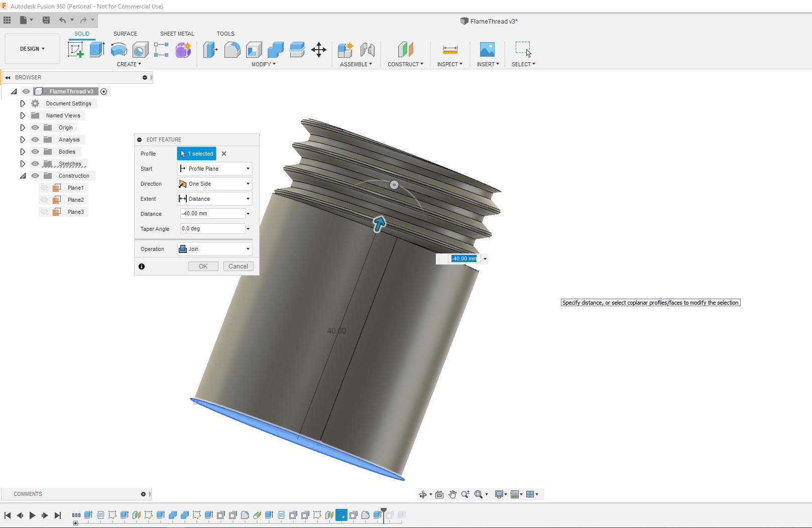Click OK in Edit Feature dialog
This screenshot has height=528, width=812.
(203, 267)
